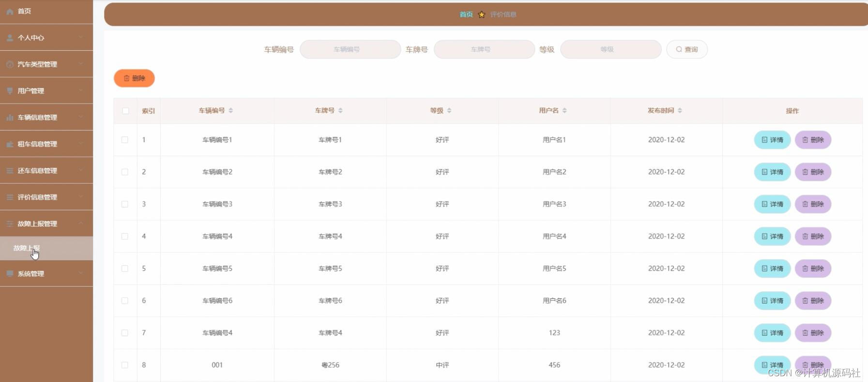This screenshot has height=382, width=868.
Task: Expand the 还车信息管理 menu chevron
Action: tap(81, 170)
